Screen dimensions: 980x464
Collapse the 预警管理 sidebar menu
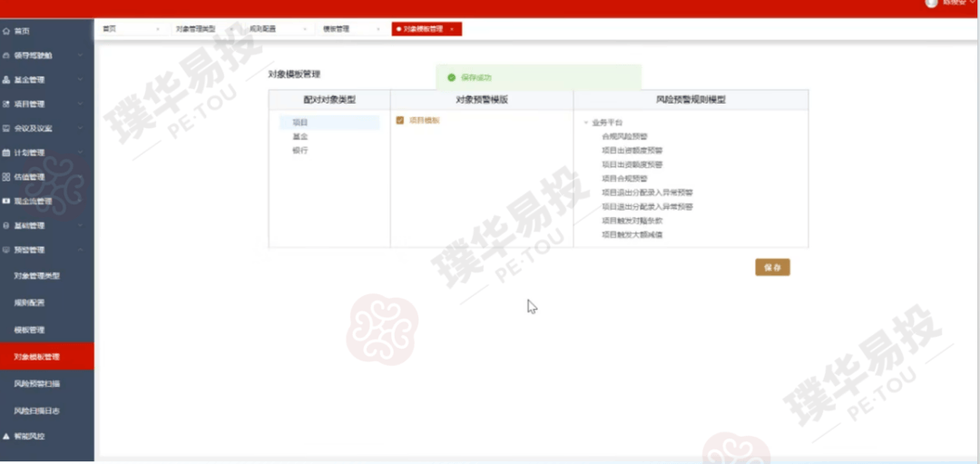tap(81, 250)
